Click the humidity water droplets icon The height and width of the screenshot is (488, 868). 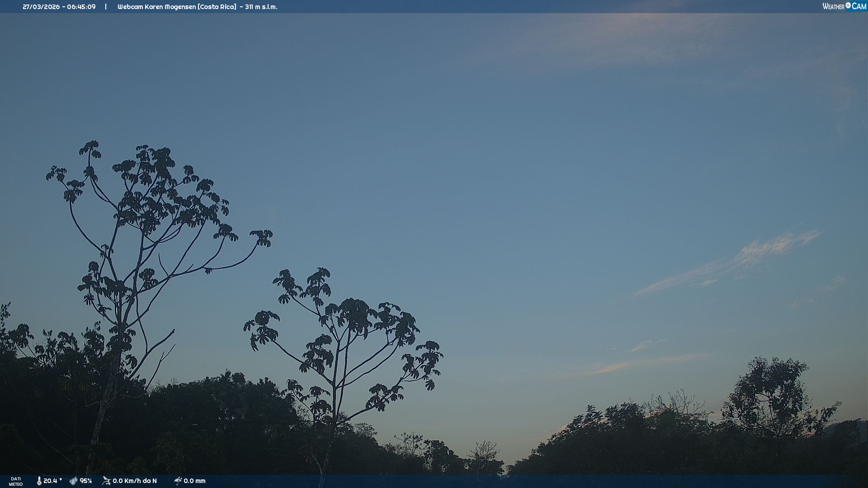[73, 481]
